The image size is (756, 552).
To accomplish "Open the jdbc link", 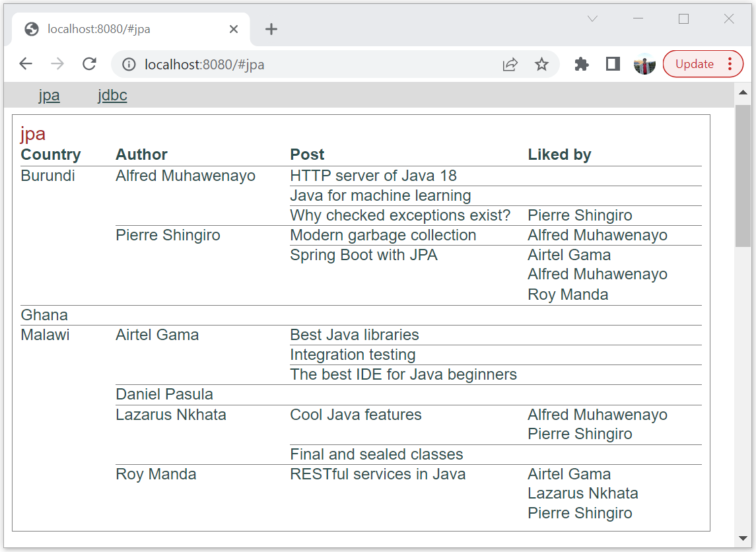I will tap(112, 95).
